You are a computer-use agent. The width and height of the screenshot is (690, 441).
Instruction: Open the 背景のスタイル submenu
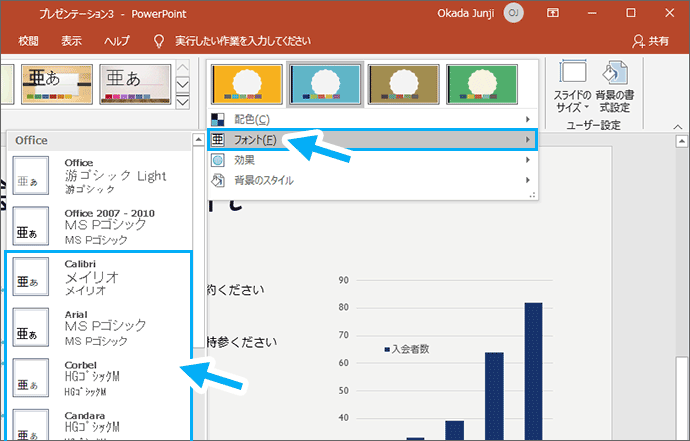(x=372, y=180)
